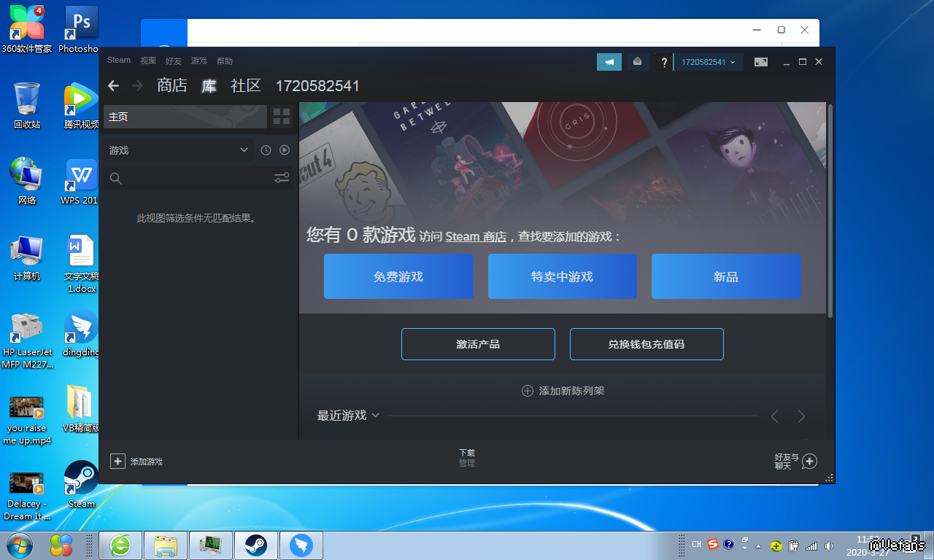The image size is (934, 560).
Task: Click the DingTalk taskbar button
Action: pos(301,545)
